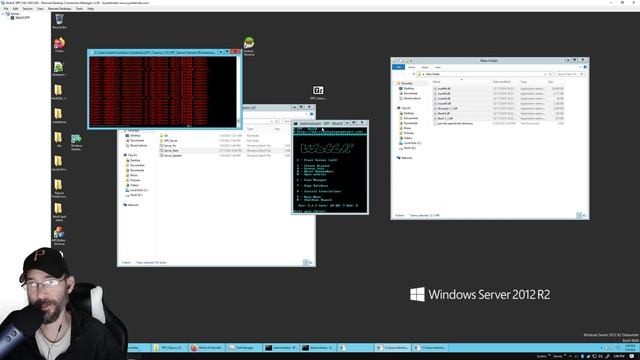Open Videos in Explorer behind consoles sidebar
Viewport: 640px width, 360px height.
click(x=133, y=185)
